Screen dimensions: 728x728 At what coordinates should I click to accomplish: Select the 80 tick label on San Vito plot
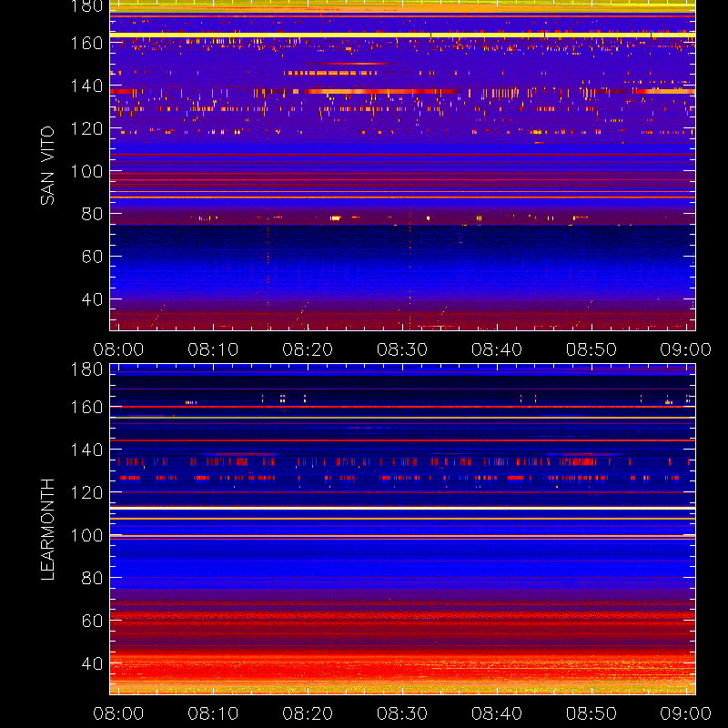(92, 214)
